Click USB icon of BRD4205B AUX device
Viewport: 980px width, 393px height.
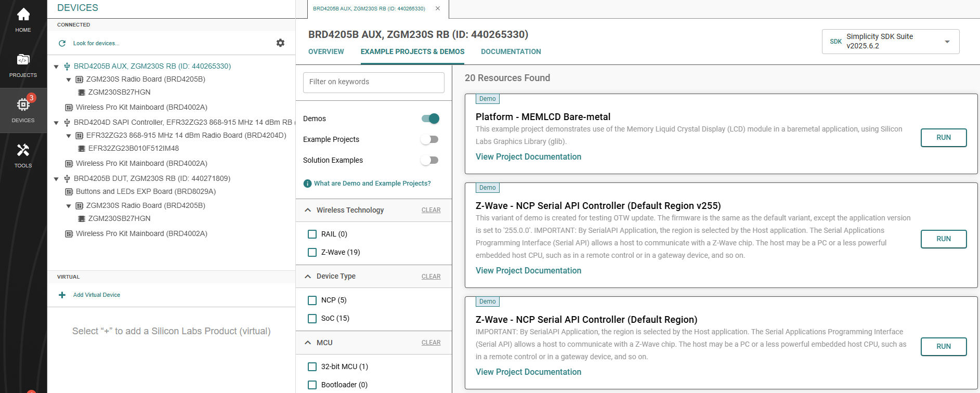[67, 67]
